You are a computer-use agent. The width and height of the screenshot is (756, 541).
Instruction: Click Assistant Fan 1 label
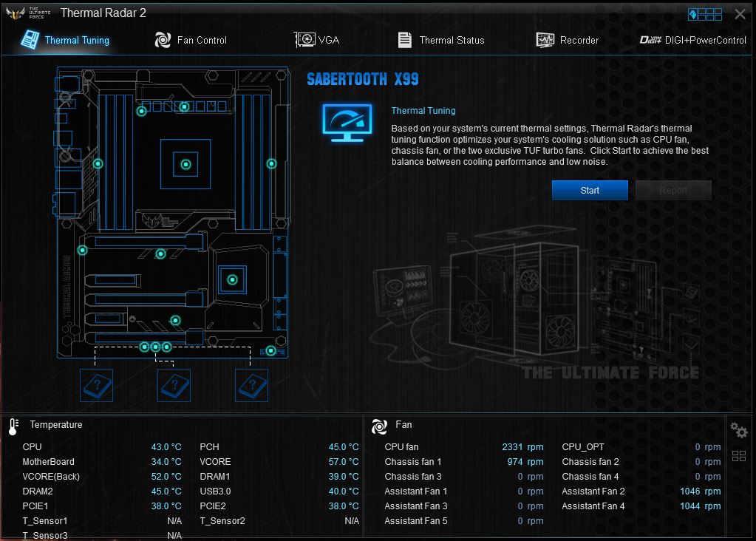click(x=415, y=491)
